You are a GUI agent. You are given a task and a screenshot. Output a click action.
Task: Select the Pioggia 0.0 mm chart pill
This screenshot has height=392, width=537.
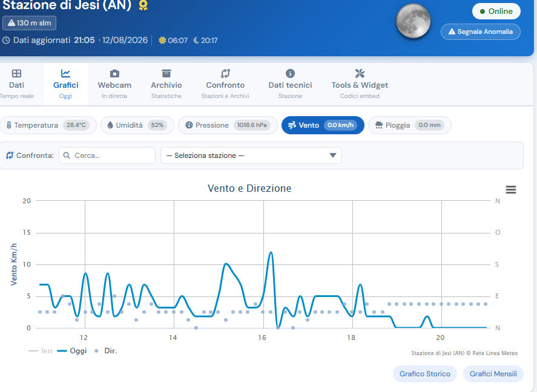tap(410, 125)
